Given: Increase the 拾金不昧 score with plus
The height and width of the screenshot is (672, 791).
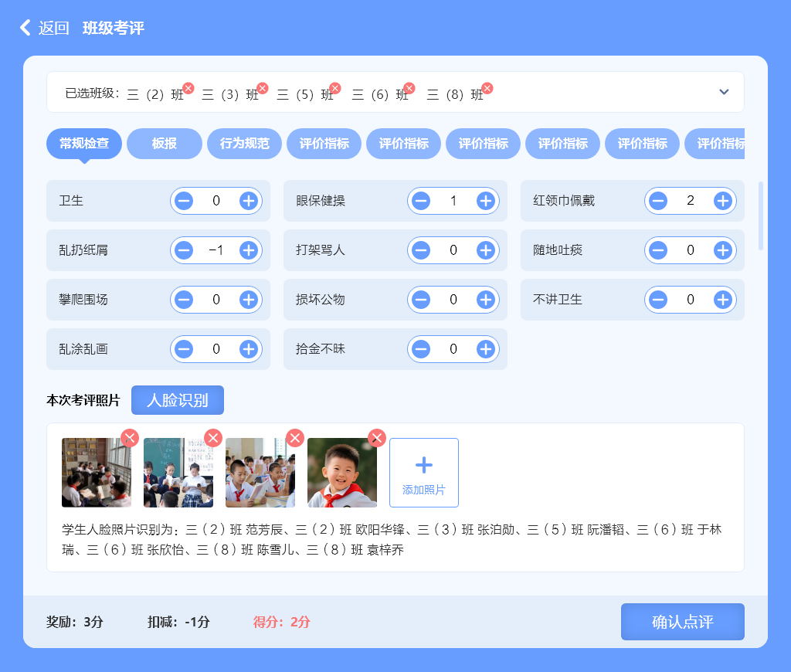Looking at the screenshot, I should point(485,349).
